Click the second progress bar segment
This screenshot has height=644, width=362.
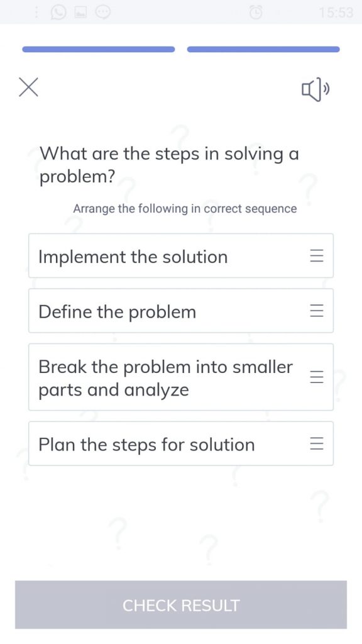click(263, 49)
